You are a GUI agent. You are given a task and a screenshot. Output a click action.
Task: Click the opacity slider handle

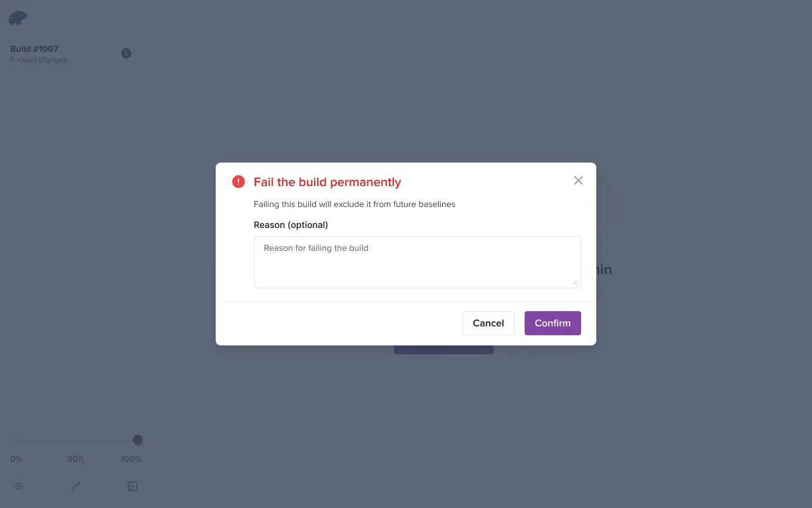[138, 440]
